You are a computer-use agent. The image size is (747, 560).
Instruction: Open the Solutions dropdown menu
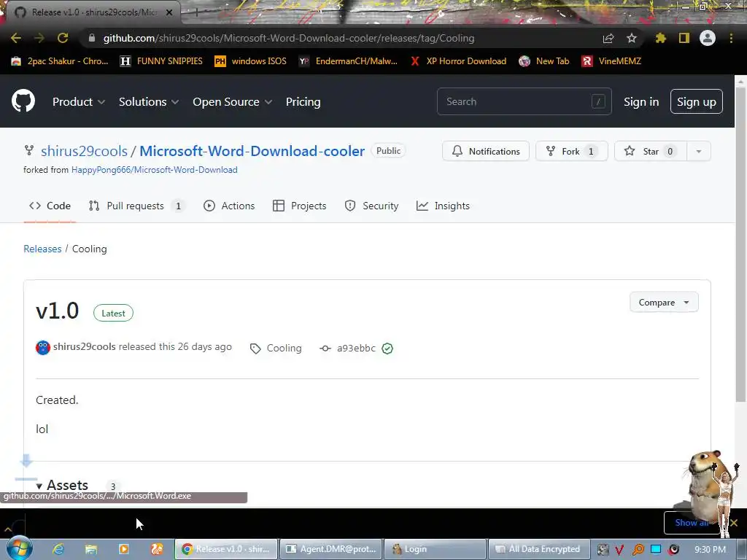(149, 102)
